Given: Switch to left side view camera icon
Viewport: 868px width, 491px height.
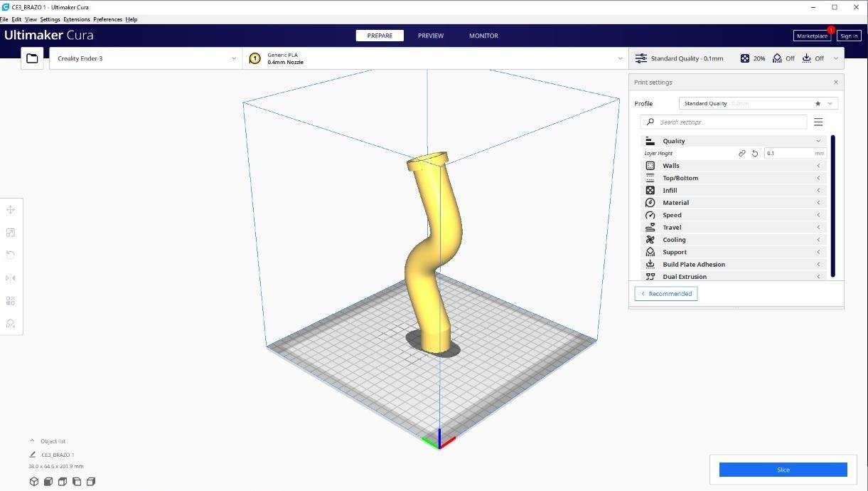Looking at the screenshot, I should (77, 482).
